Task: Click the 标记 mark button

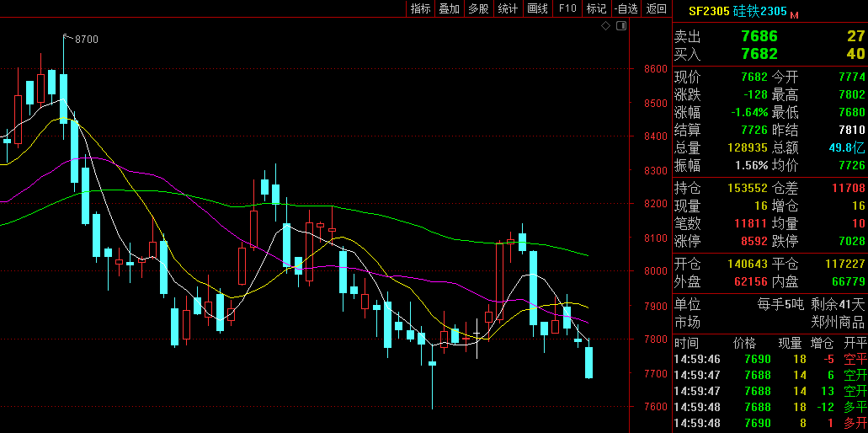Action: (596, 8)
